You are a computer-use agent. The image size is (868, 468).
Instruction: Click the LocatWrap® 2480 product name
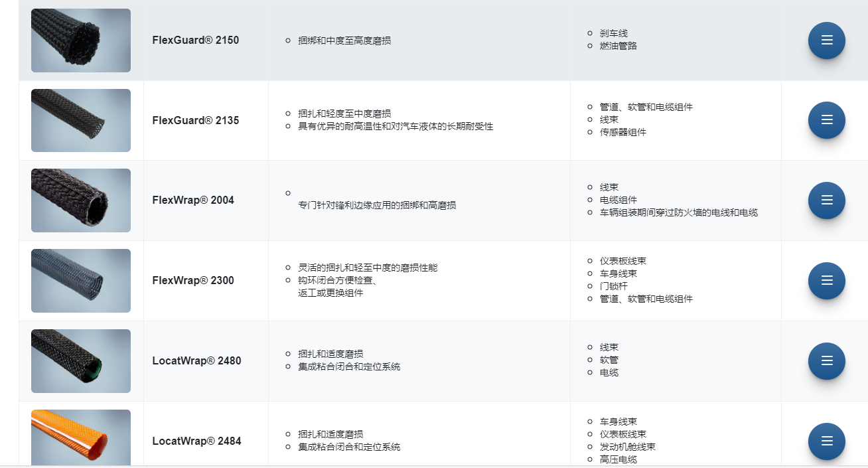[196, 361]
